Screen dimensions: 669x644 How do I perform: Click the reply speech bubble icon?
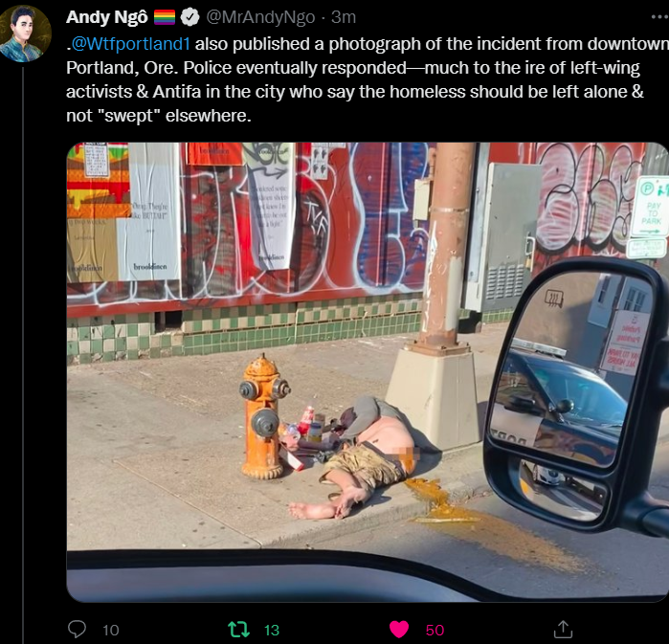[77, 629]
